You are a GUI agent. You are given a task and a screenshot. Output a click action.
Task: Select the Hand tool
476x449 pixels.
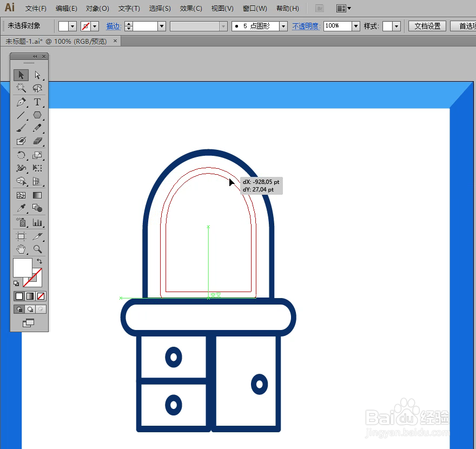21,249
